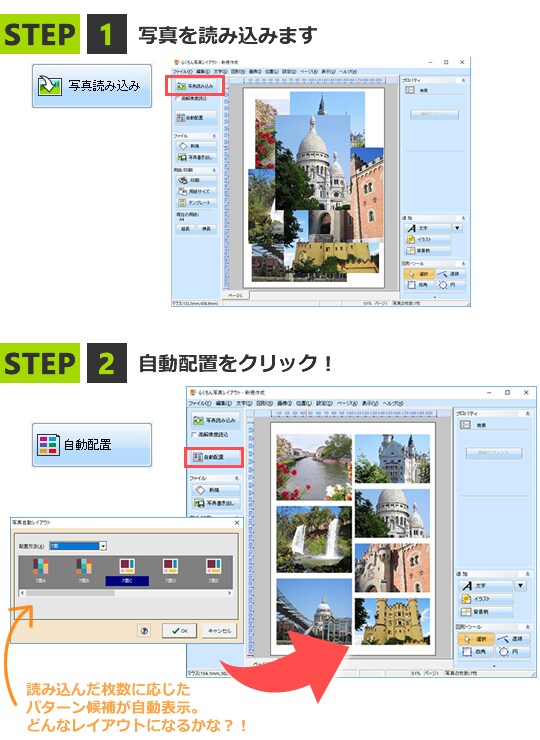540x740 pixels.
Task: Close the 写真自動レイアウト dialog
Action: click(x=237, y=523)
